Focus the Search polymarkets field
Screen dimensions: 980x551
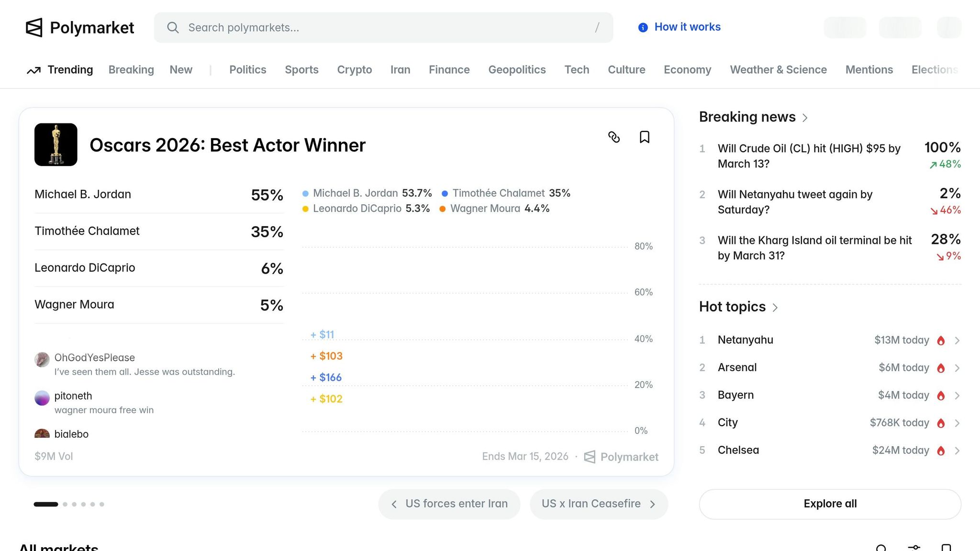pyautogui.click(x=383, y=28)
